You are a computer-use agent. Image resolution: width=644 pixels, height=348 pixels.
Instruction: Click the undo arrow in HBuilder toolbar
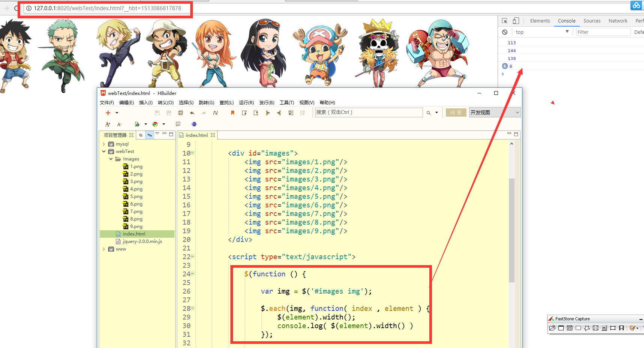point(192,113)
